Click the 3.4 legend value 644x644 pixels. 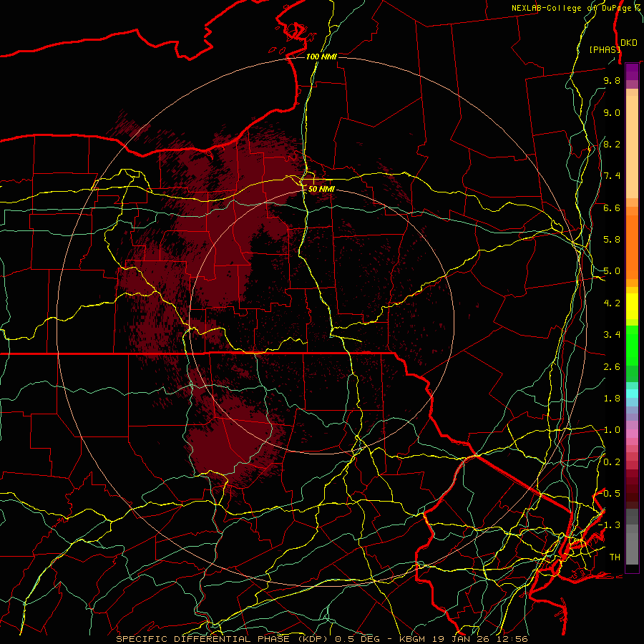(612, 335)
